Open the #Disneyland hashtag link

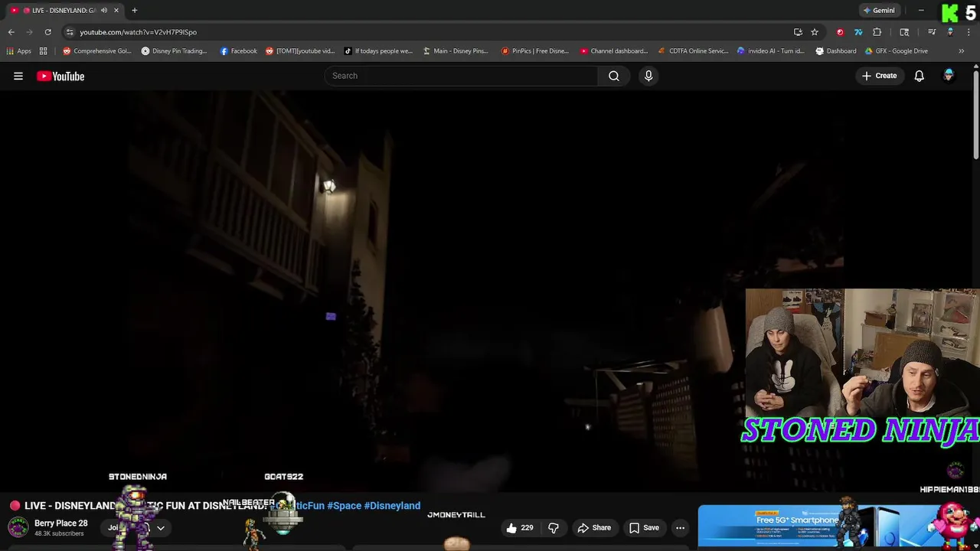click(x=392, y=505)
